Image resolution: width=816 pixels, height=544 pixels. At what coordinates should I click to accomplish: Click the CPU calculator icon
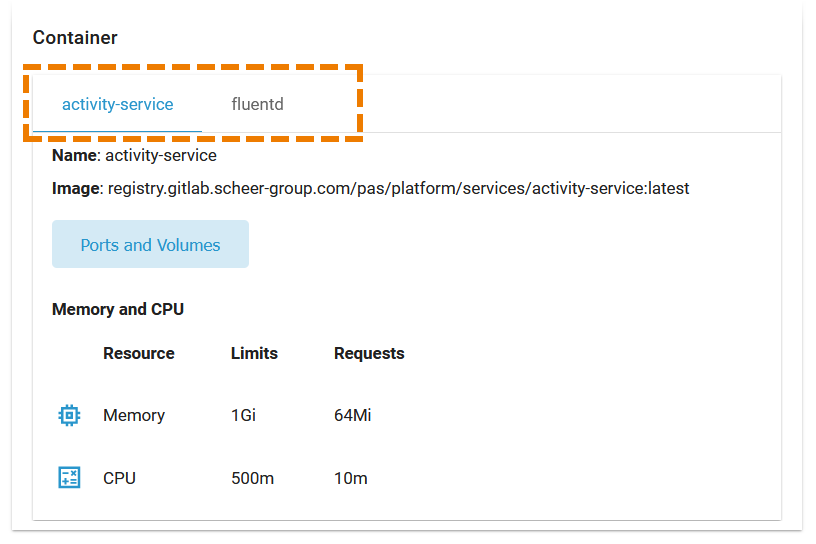[68, 478]
